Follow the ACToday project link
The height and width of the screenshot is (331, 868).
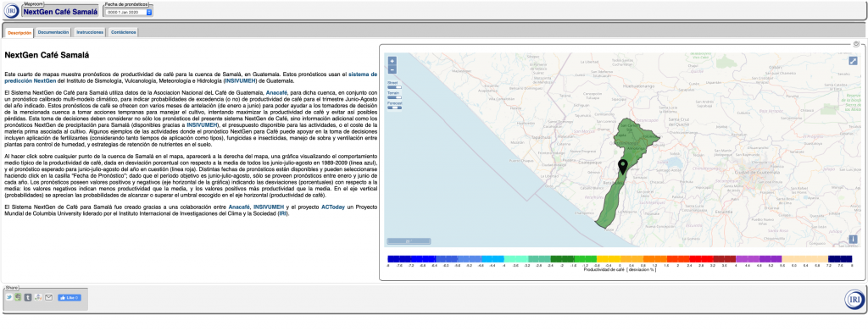pos(332,207)
